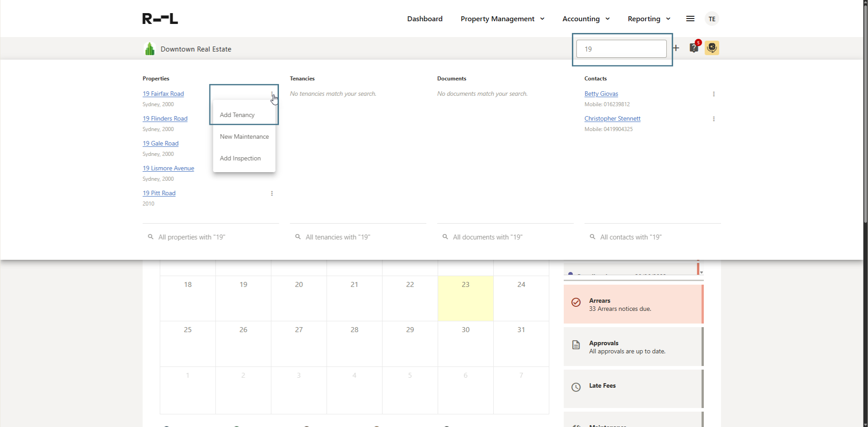This screenshot has width=868, height=427.
Task: Click the TE profile avatar
Action: click(x=712, y=19)
